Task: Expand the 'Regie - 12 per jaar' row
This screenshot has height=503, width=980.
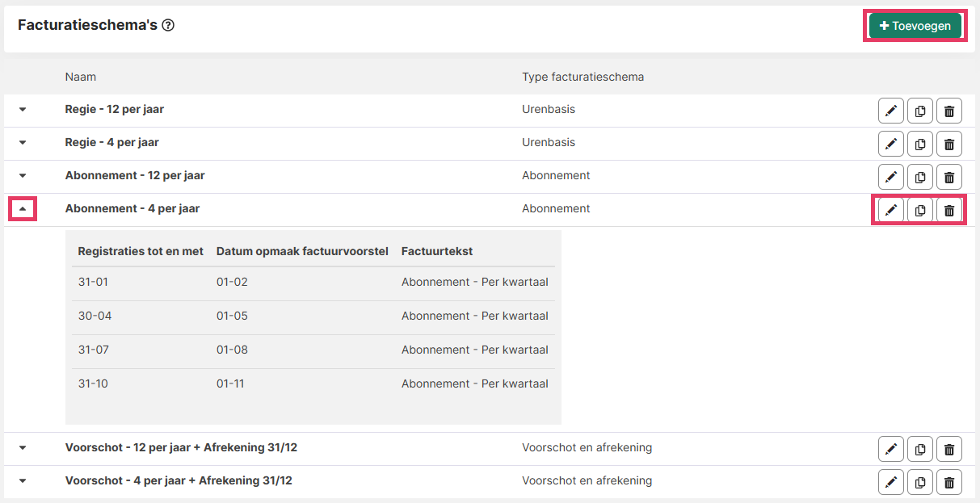Action: (x=23, y=110)
